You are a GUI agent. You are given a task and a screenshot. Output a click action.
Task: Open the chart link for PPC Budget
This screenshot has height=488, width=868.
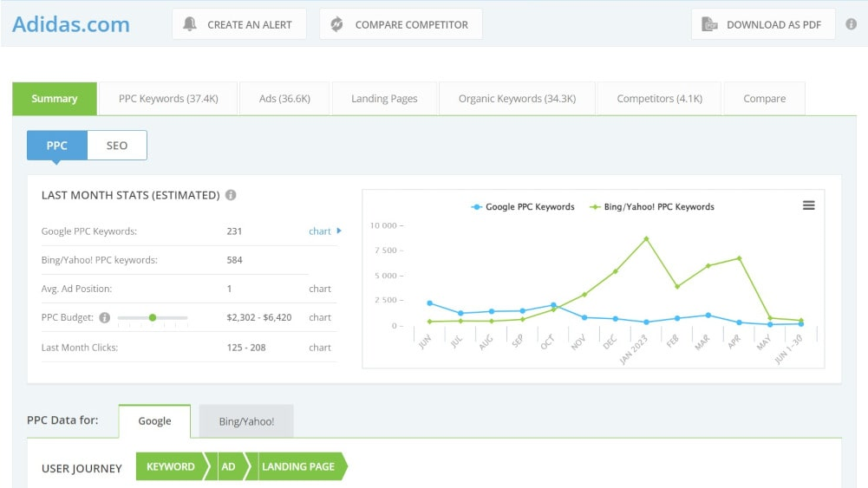319,317
